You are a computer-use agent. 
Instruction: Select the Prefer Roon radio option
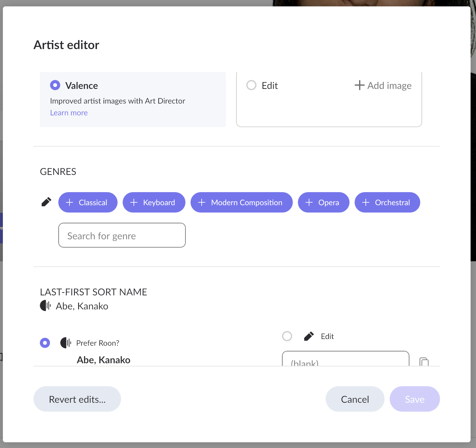(x=45, y=343)
